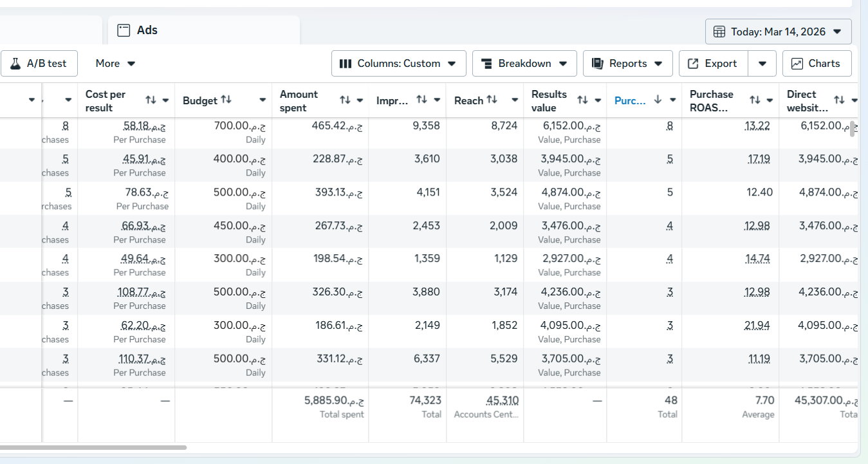Click the Reports document icon

597,64
